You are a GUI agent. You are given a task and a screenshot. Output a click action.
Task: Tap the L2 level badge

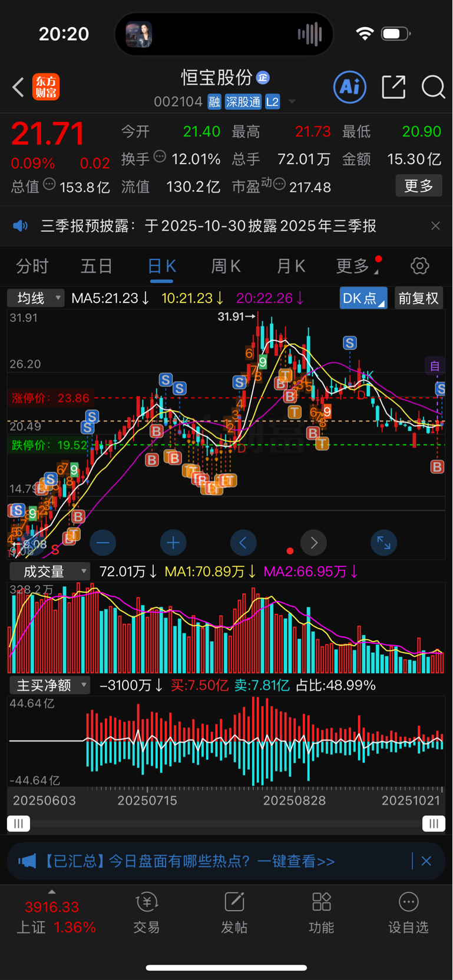[272, 102]
